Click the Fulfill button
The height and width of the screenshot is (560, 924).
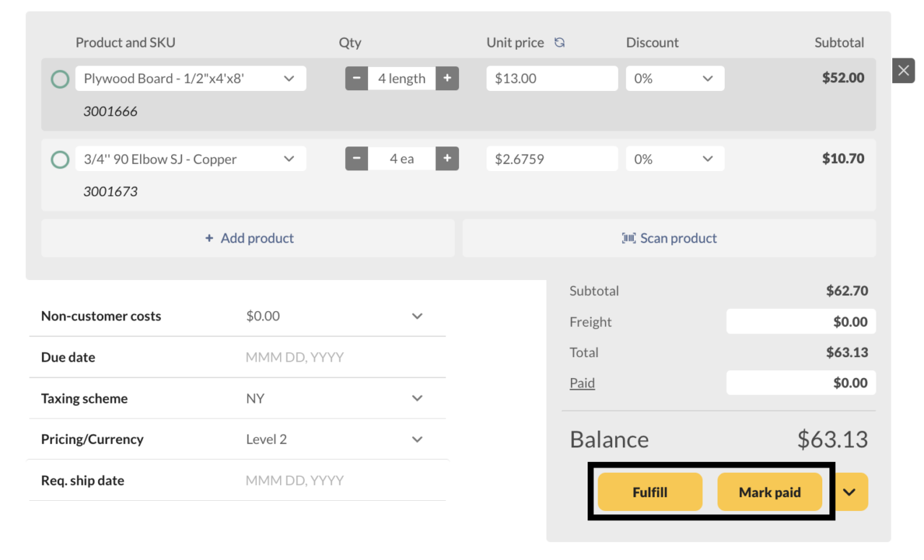pyautogui.click(x=650, y=491)
